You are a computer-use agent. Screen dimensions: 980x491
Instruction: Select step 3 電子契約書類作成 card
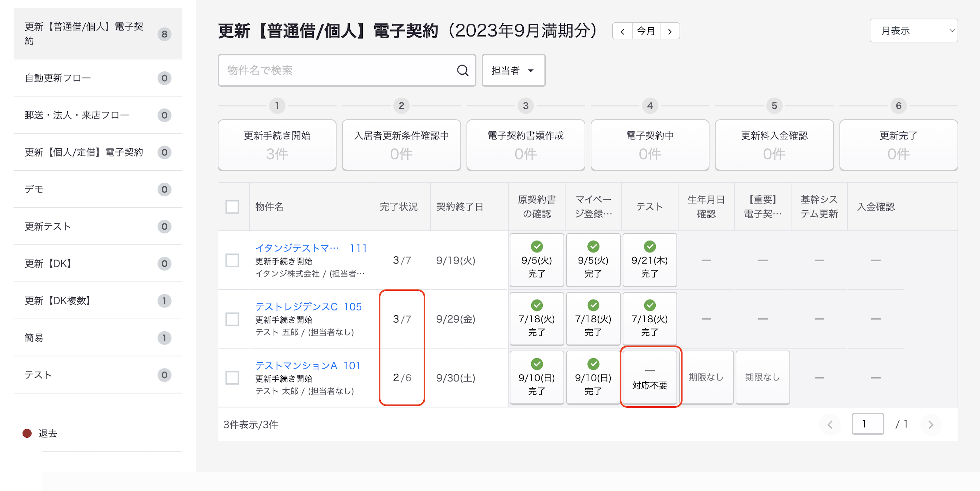point(525,145)
